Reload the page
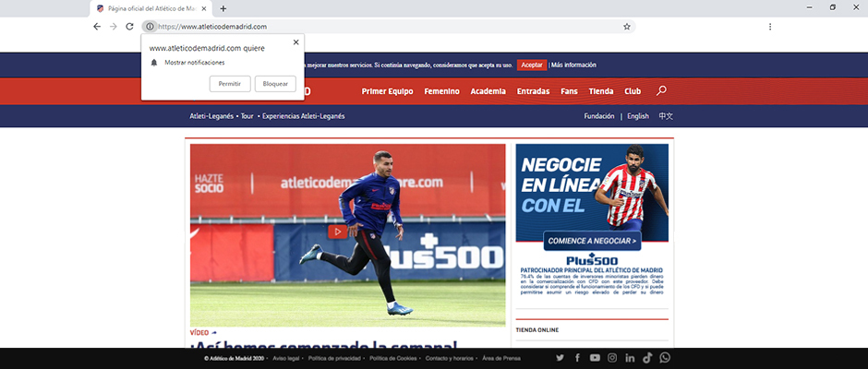This screenshot has width=868, height=369. pyautogui.click(x=129, y=27)
